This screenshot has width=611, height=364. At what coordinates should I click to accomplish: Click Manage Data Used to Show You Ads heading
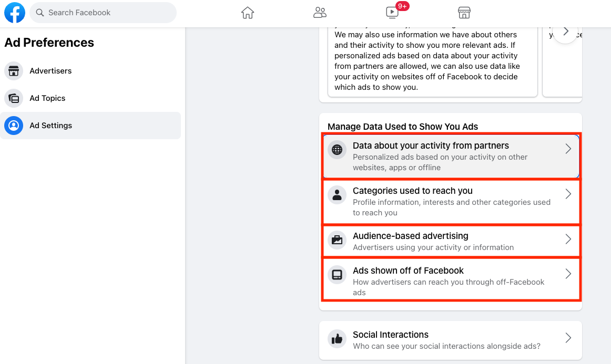coord(403,127)
